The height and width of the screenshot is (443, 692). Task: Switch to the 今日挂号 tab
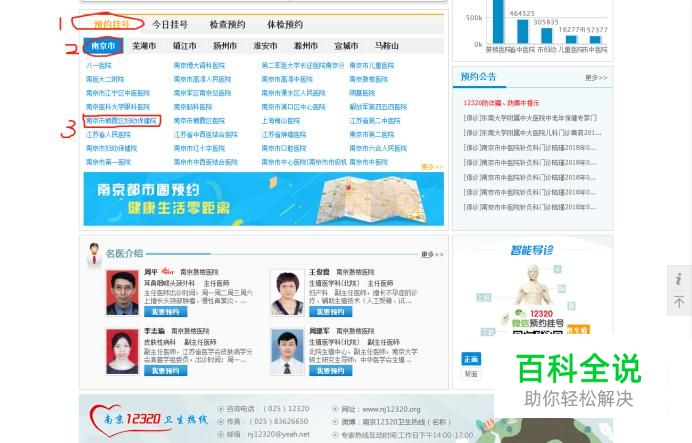point(170,24)
